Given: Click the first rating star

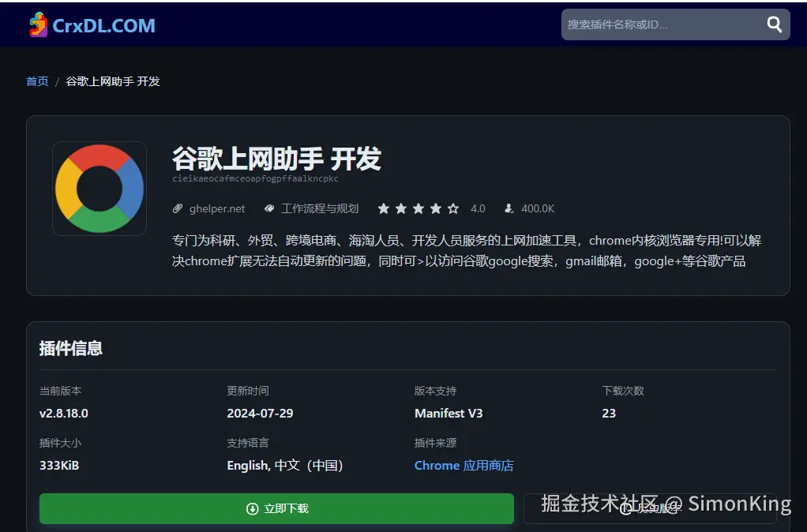Looking at the screenshot, I should [384, 208].
